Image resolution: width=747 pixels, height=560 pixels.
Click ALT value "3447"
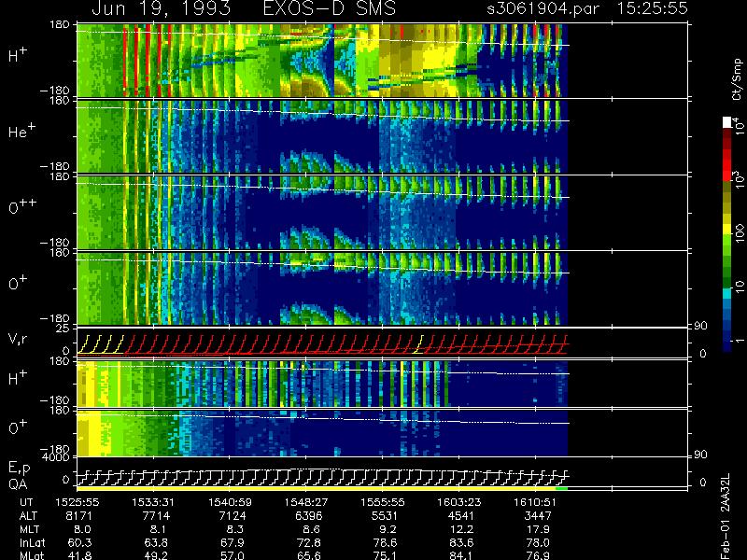pos(538,516)
